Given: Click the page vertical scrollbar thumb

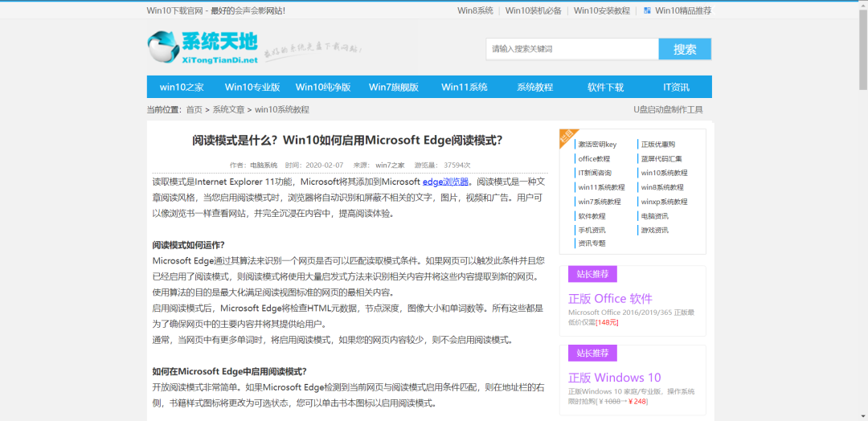Looking at the screenshot, I should (863, 50).
